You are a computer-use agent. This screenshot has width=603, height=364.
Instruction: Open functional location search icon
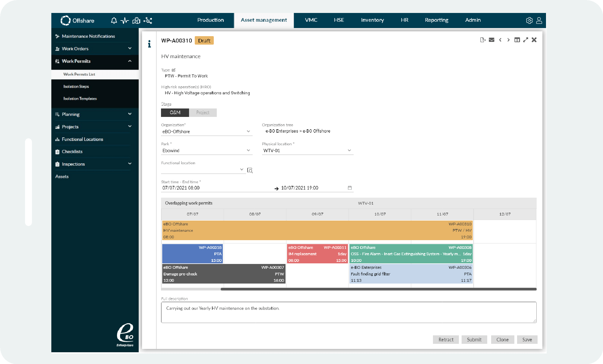250,171
